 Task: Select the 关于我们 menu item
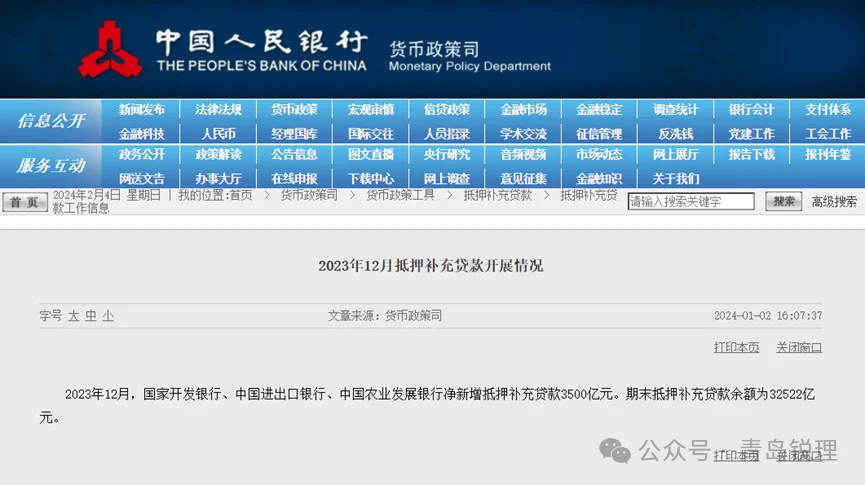tap(676, 179)
